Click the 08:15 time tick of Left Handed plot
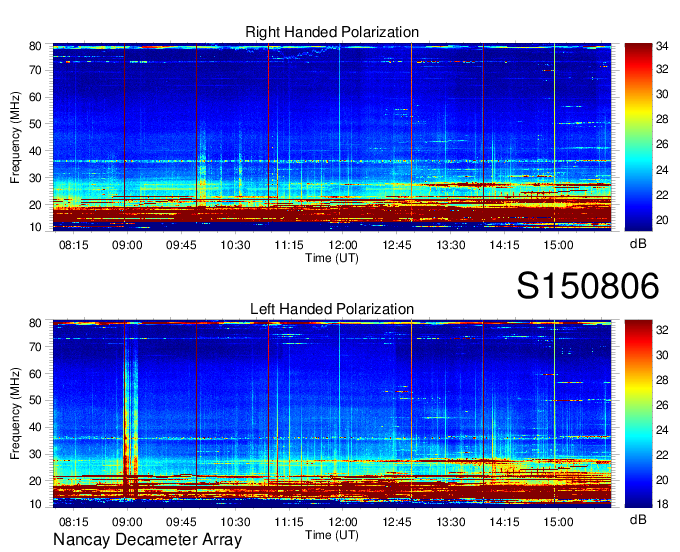680x552 pixels. (73, 522)
